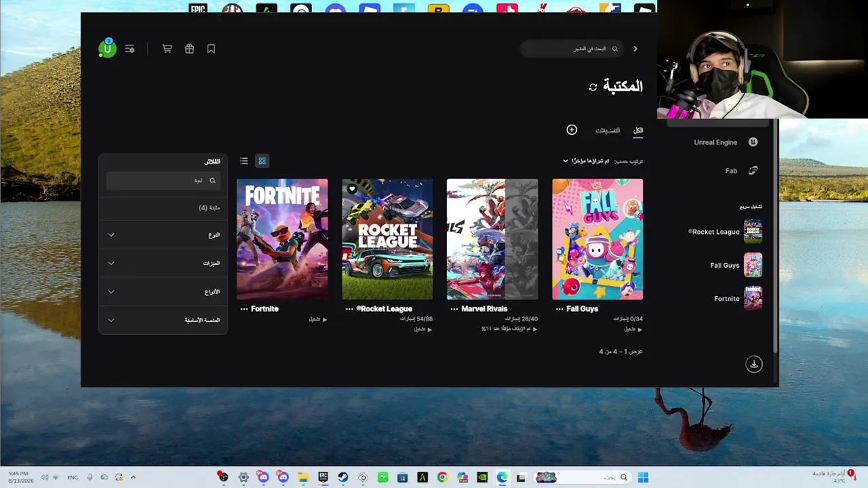Click the 0/34 achievements text under Fall Guys
The width and height of the screenshot is (868, 488).
coord(628,319)
